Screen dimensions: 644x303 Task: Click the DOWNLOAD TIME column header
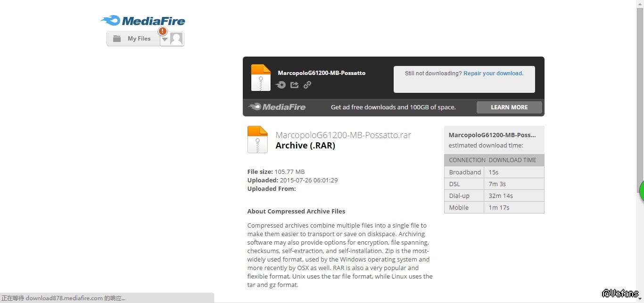pos(512,160)
